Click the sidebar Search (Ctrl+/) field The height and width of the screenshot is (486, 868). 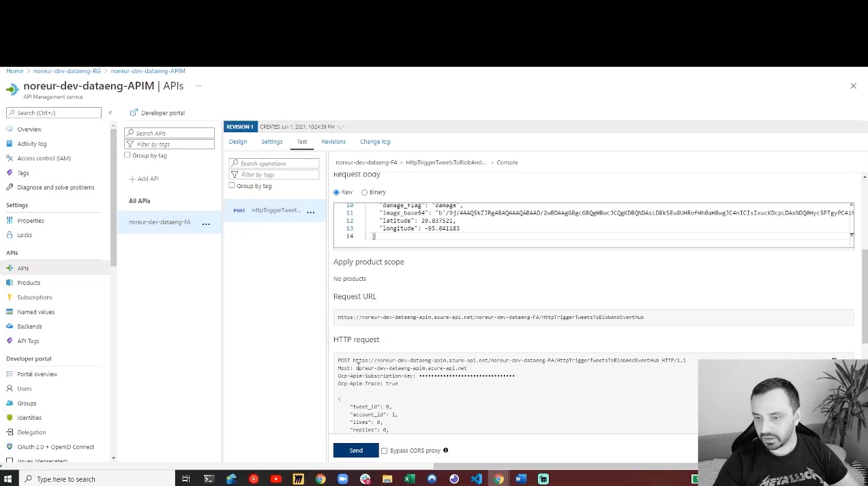pos(54,112)
